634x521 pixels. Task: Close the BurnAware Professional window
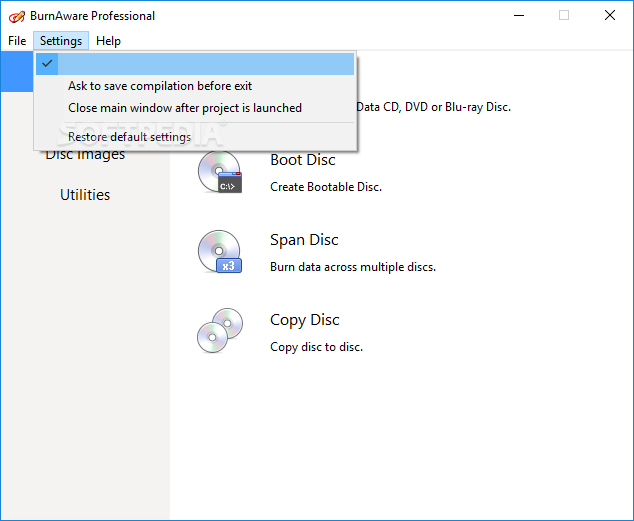tap(610, 15)
